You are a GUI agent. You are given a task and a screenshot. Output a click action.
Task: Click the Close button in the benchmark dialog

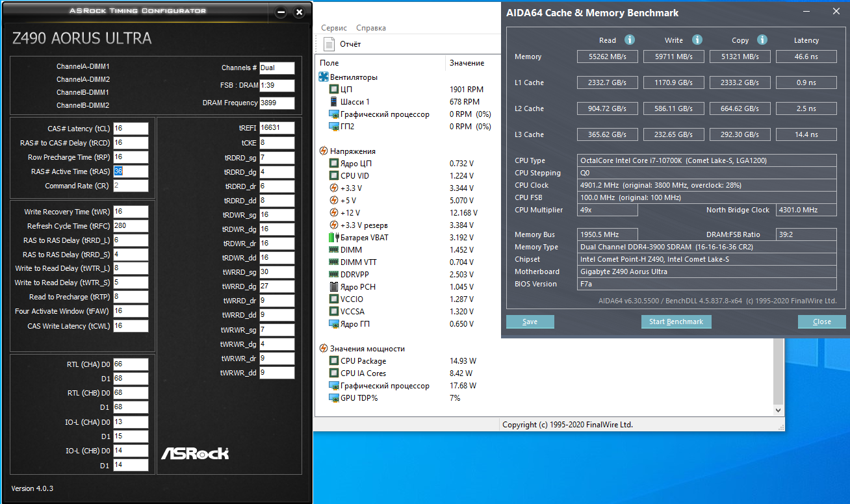pyautogui.click(x=821, y=321)
